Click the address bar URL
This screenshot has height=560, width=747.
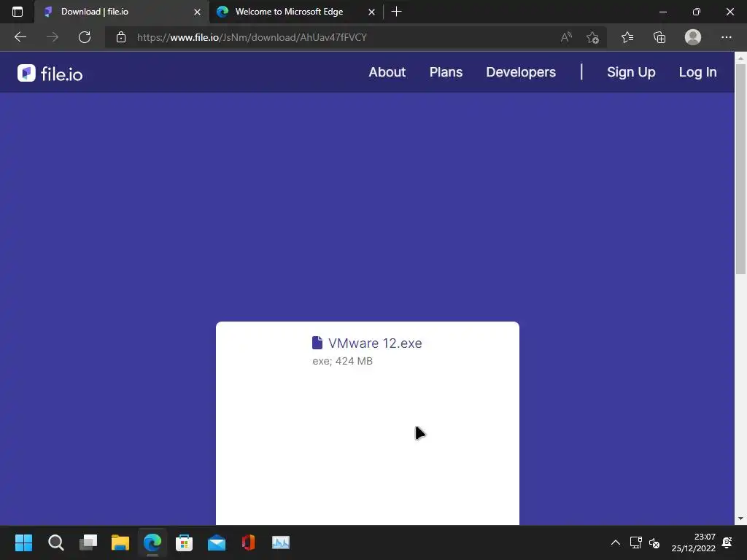coord(252,37)
